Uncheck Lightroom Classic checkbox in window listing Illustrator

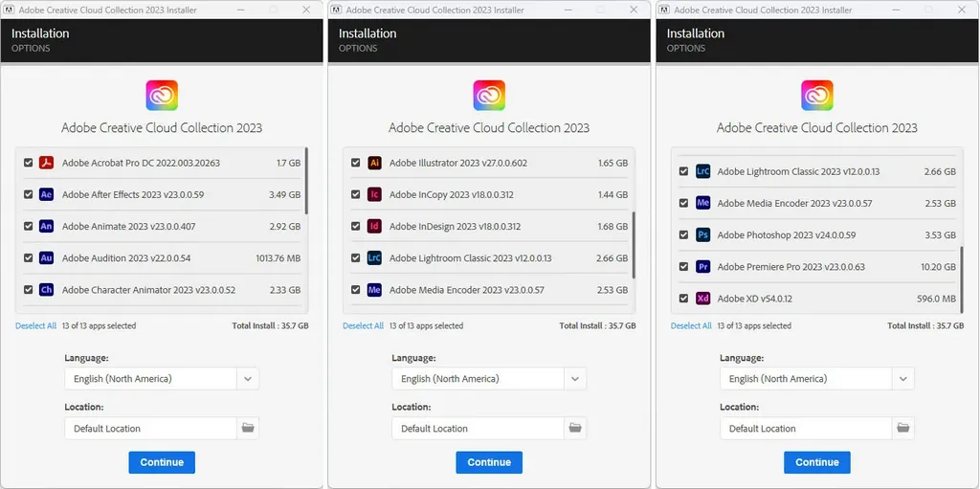(356, 257)
